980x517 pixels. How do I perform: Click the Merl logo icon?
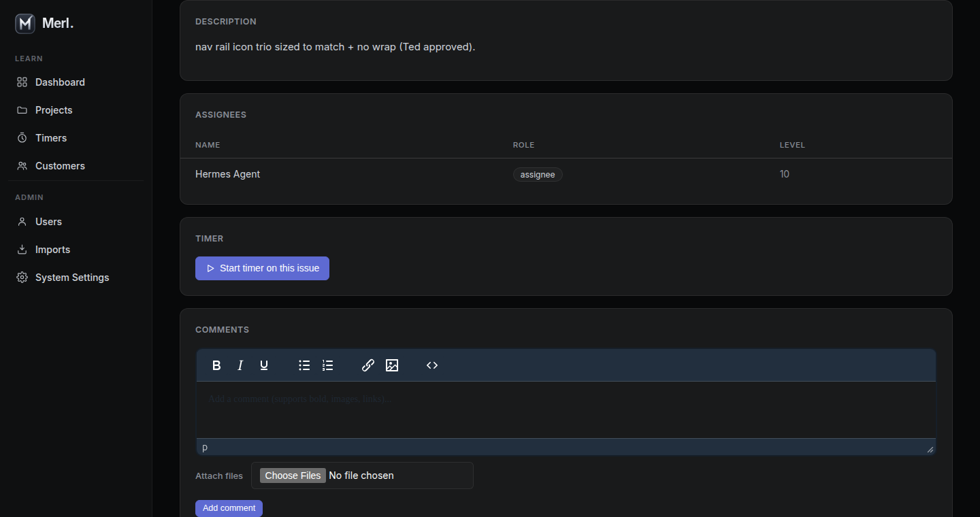coord(25,24)
